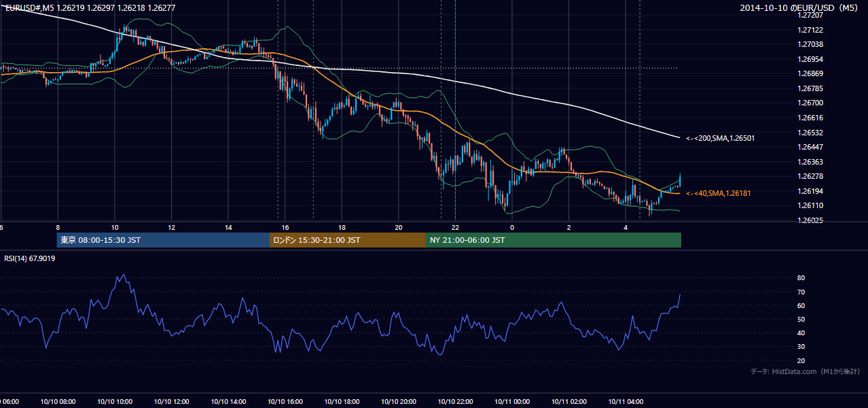The image size is (868, 408).
Task: Click price level 1.26869 on the axis
Action: [x=811, y=73]
